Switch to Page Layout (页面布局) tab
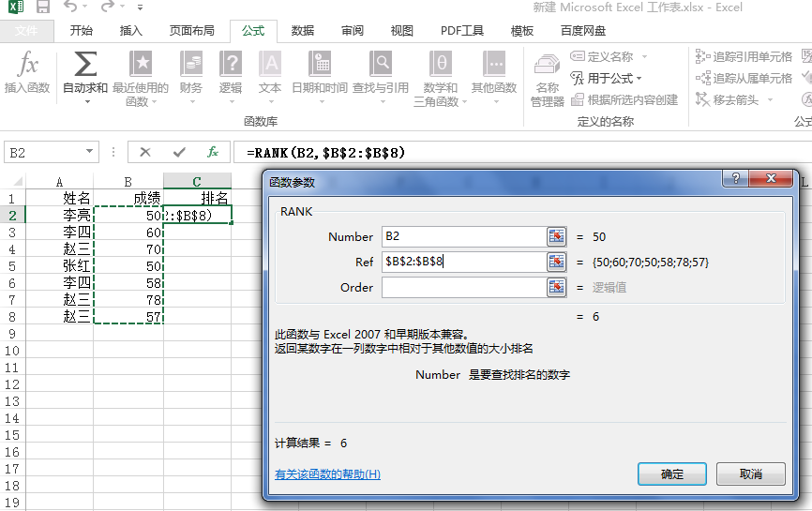 191,31
